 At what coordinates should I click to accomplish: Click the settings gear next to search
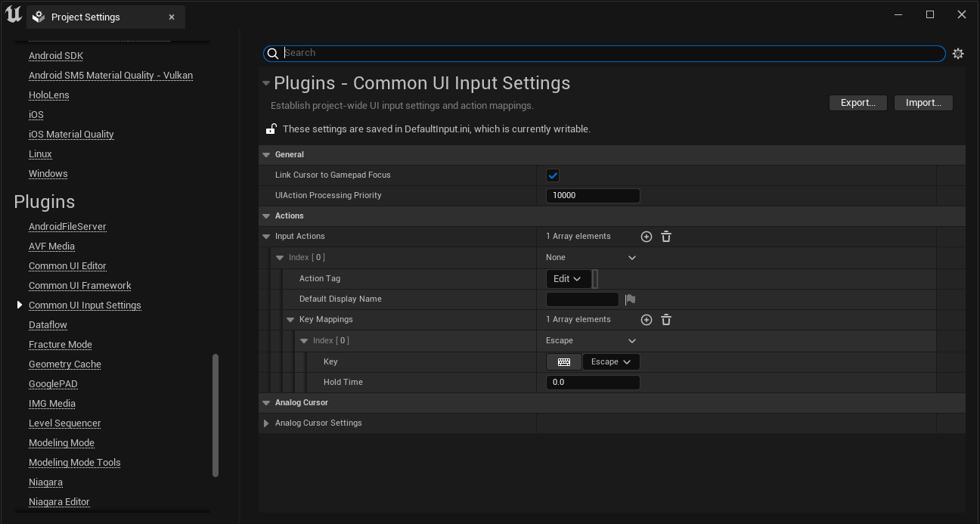pos(958,54)
